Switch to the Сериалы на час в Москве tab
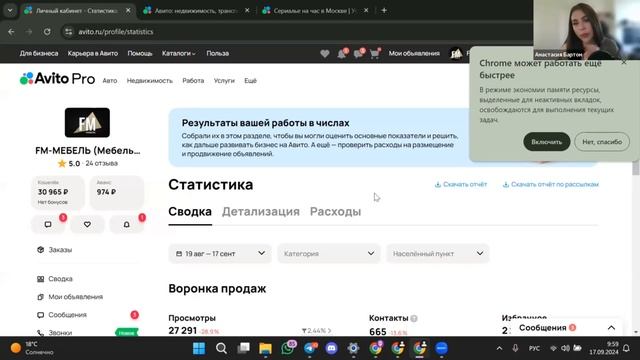This screenshot has height=360, width=640. [x=315, y=11]
